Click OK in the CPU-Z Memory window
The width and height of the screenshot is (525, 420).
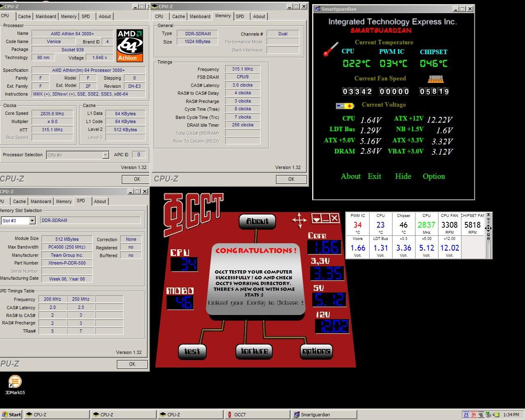coord(291,179)
